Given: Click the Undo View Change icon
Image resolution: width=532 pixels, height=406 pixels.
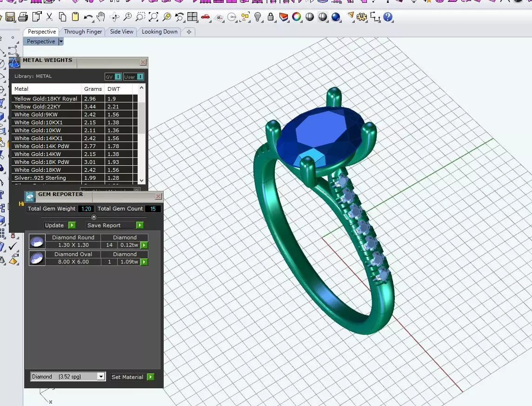Looking at the screenshot, I should click(180, 17).
